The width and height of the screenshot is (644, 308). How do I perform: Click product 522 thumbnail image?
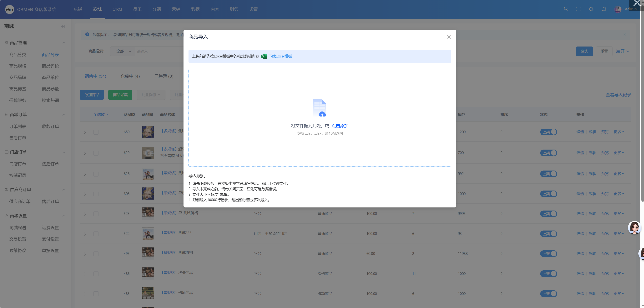click(x=148, y=234)
